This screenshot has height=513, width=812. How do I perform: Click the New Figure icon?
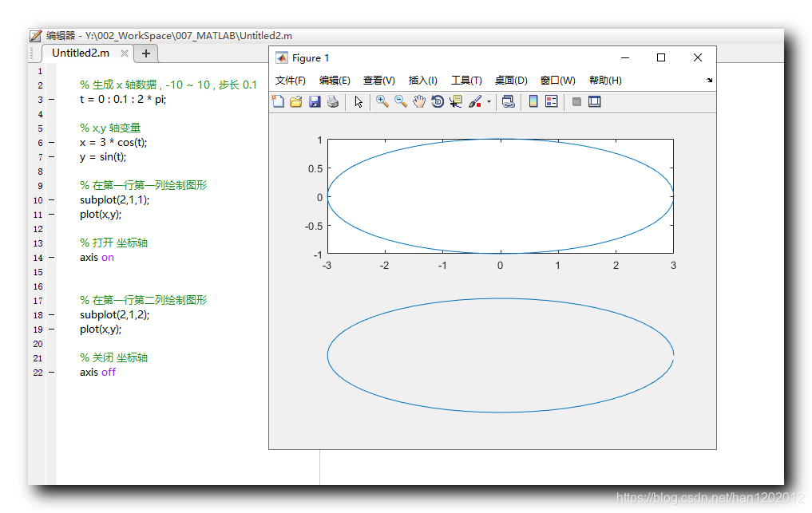[278, 101]
